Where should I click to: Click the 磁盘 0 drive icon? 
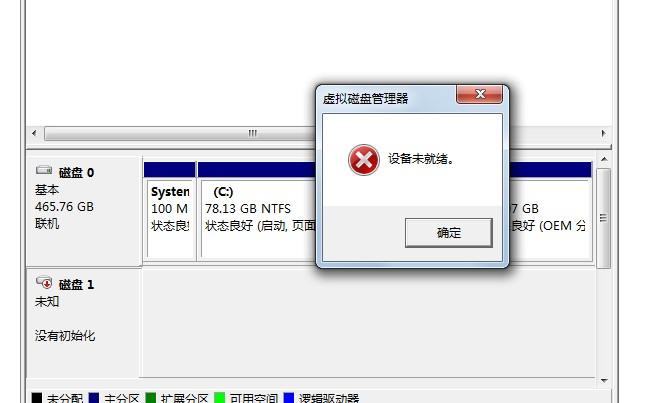click(44, 170)
